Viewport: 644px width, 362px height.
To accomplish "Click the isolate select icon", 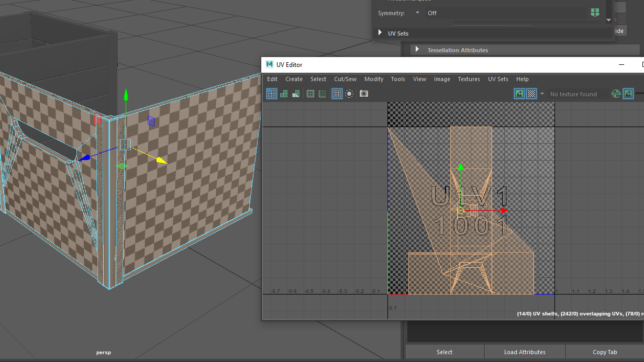I will (349, 94).
